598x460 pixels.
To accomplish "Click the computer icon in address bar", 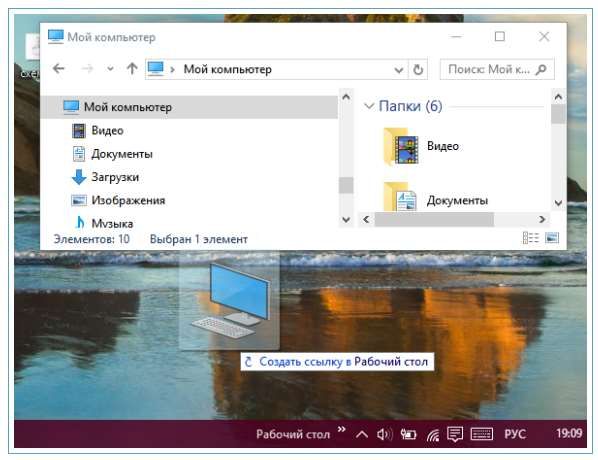I will (156, 69).
